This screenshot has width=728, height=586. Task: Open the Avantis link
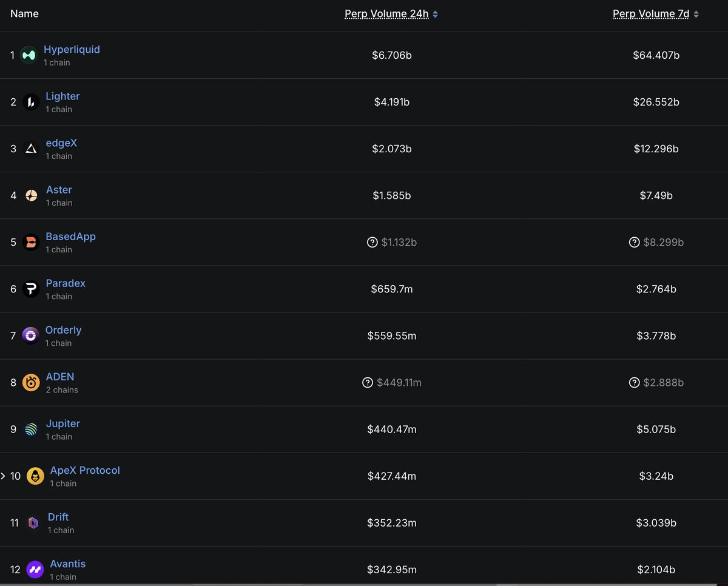(x=68, y=564)
